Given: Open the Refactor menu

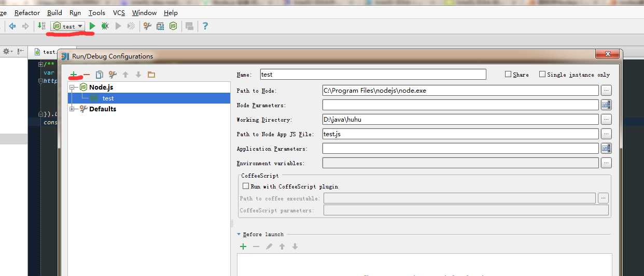Looking at the screenshot, I should [x=27, y=12].
